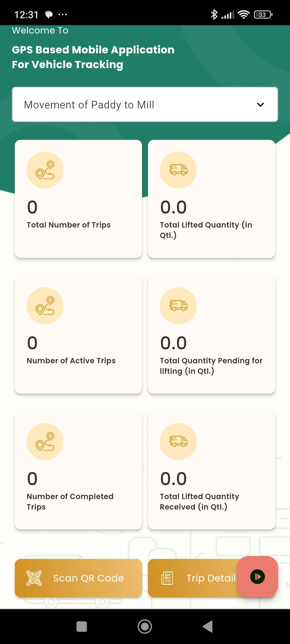
Task: Open the Total Number of Trips card
Action: pyautogui.click(x=78, y=199)
